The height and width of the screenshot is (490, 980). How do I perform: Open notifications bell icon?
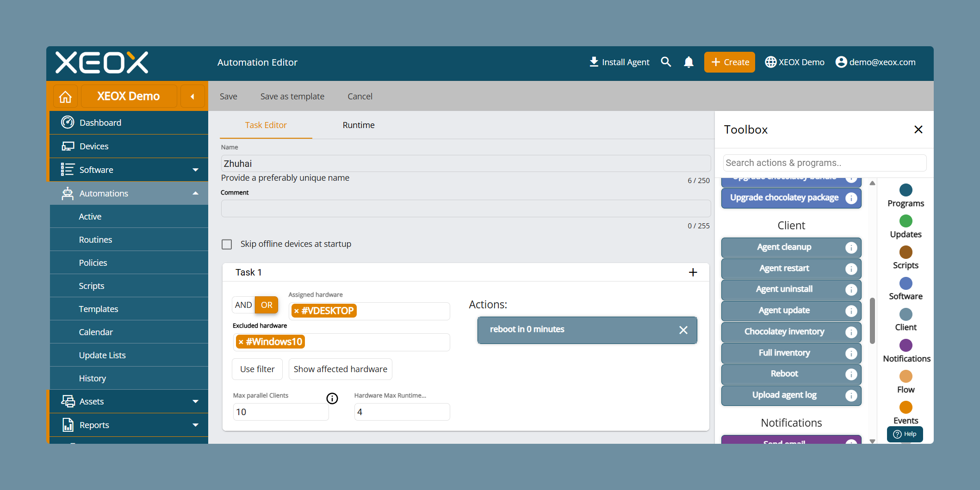click(x=688, y=62)
